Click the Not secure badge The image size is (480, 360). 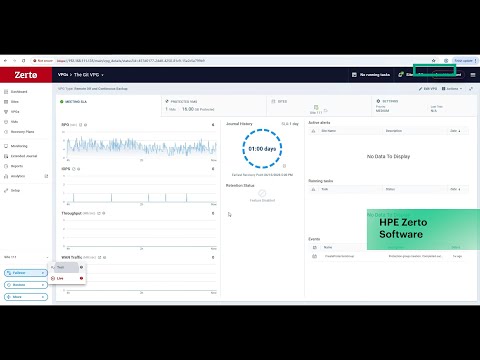click(x=43, y=61)
